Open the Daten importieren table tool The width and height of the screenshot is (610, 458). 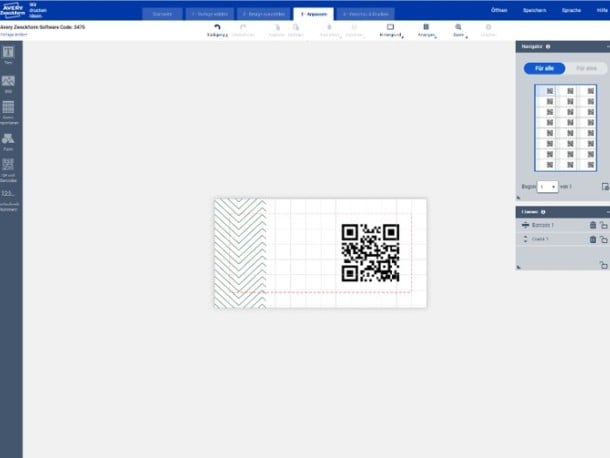coord(9,113)
